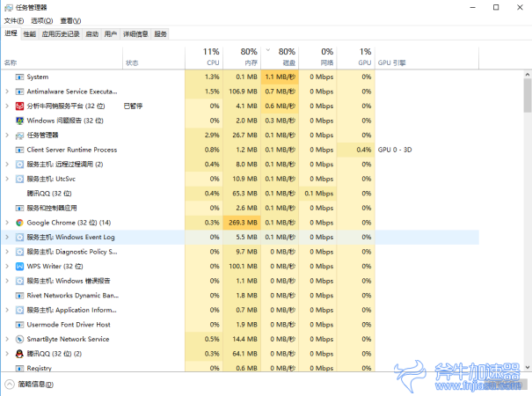Viewport: 532px width, 396px height.
Task: Sort processes by 磁盘 column header
Action: pos(280,57)
